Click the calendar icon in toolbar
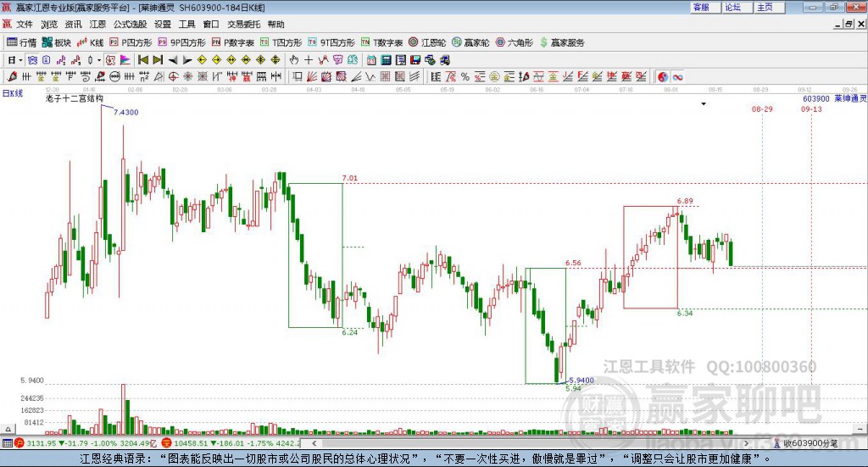 (x=371, y=60)
